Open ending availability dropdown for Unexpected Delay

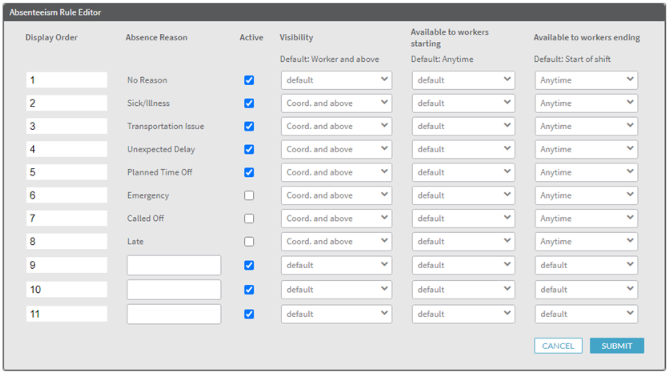pos(586,149)
